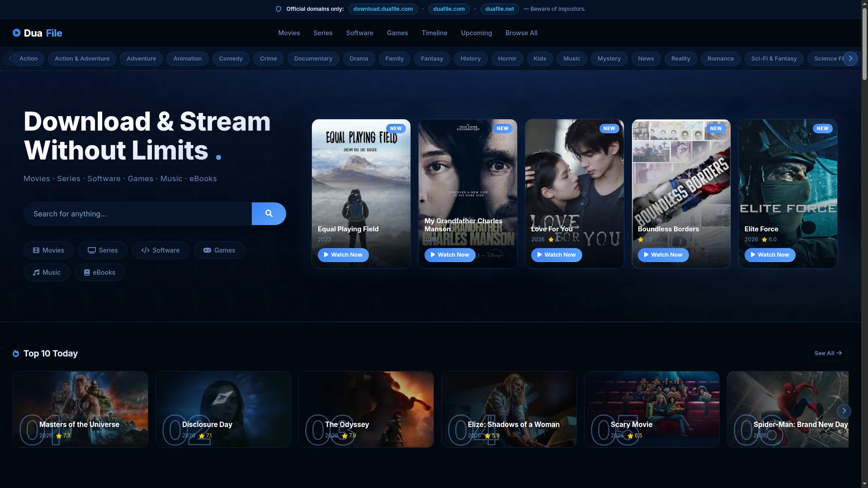Open the eBooks chip with book icon
The image size is (868, 488).
(99, 272)
